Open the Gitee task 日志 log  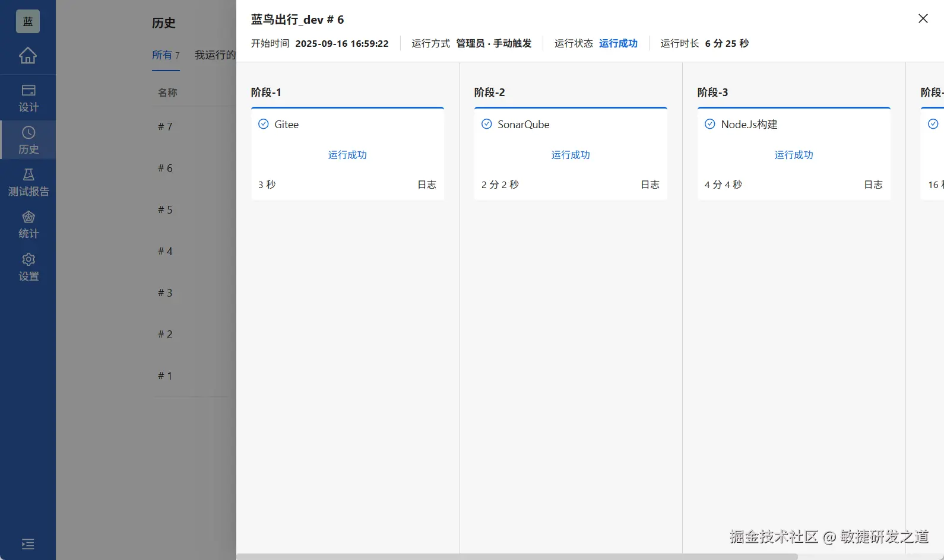[x=427, y=184]
